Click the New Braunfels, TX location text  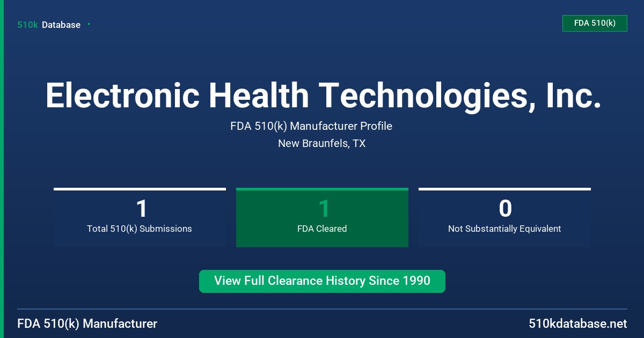click(322, 143)
